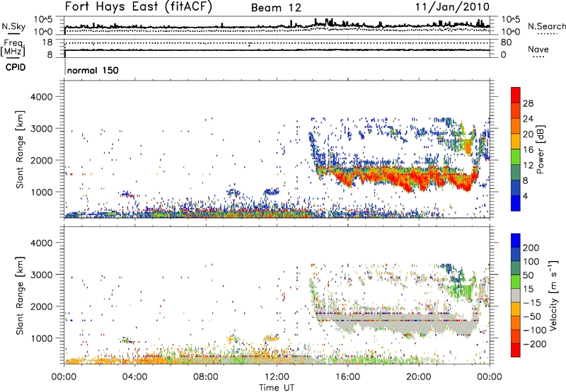Image resolution: width=566 pixels, height=392 pixels.
Task: Click the strong red backscatter band in the Power panel
Action: [397, 178]
